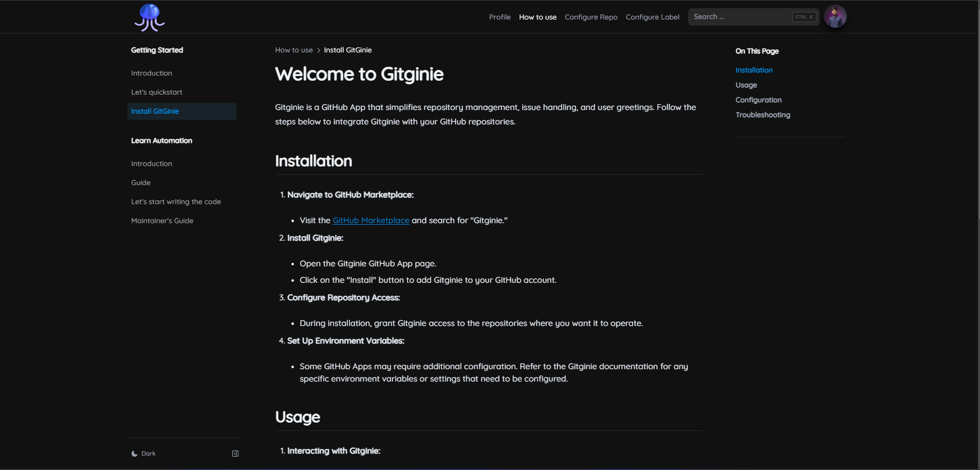Open Configure Label in the navbar
The height and width of the screenshot is (470, 980).
click(653, 17)
